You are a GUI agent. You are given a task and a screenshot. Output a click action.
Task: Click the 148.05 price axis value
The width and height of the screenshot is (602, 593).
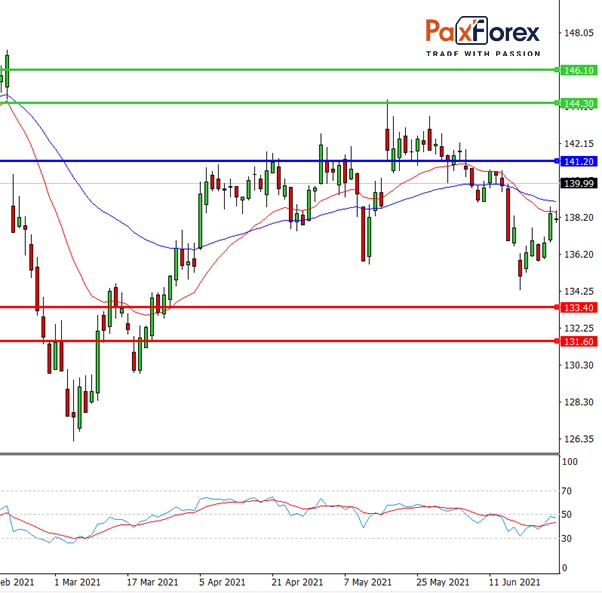click(578, 33)
